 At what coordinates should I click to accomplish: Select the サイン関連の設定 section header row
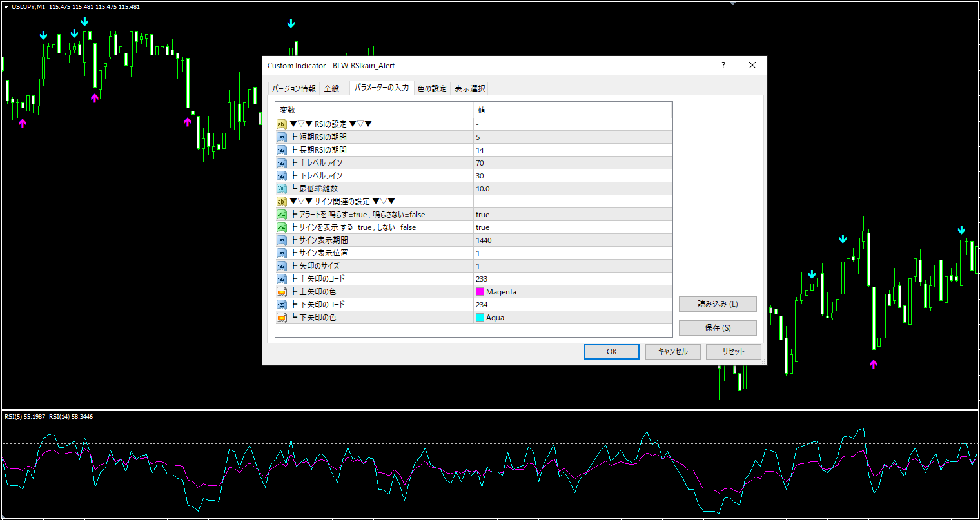(474, 202)
